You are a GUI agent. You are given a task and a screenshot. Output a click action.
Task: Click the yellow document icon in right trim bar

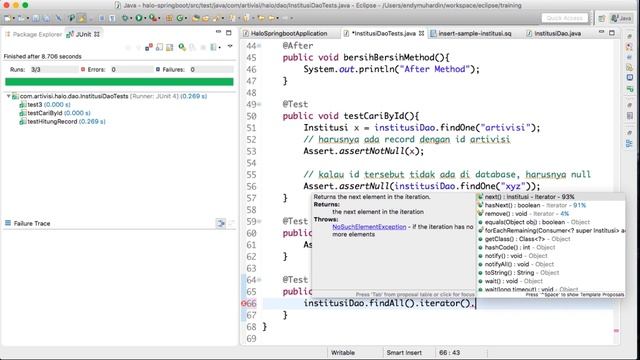629,67
